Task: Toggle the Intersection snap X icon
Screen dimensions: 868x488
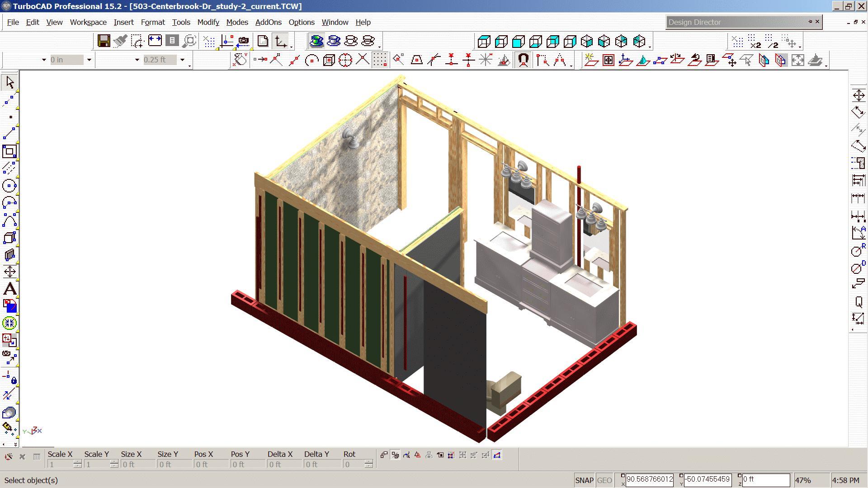Action: click(363, 60)
